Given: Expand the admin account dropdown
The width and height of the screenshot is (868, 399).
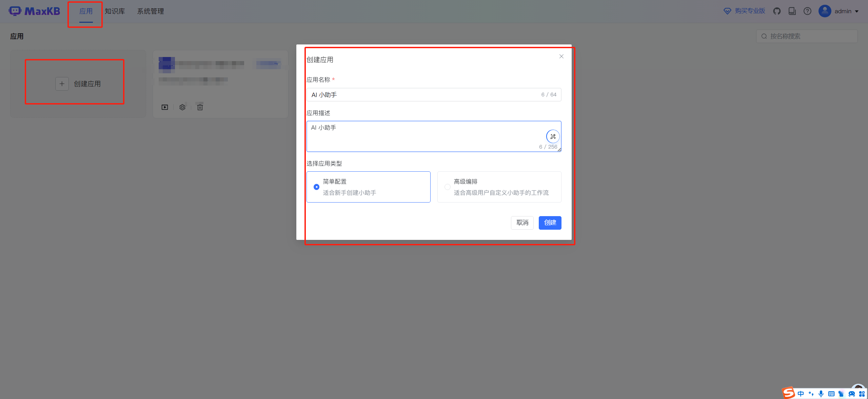Looking at the screenshot, I should point(858,11).
